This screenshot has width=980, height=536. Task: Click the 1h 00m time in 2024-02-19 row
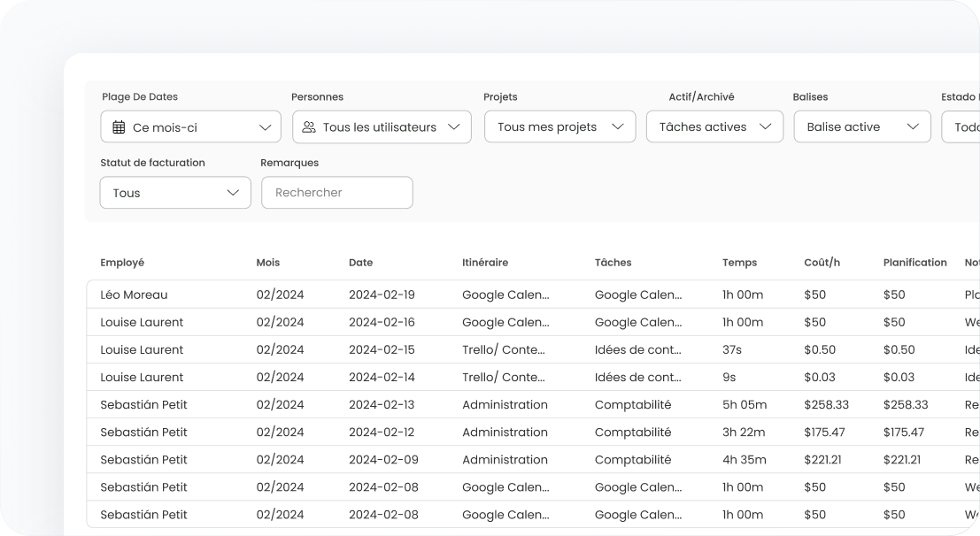743,295
